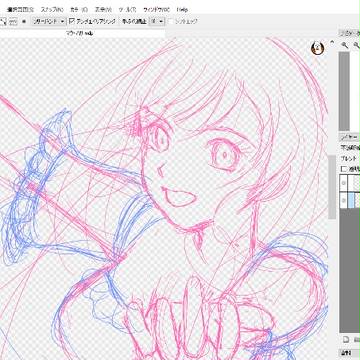
Task: Click the second magnifier icon in navigator
Action: pos(357,45)
